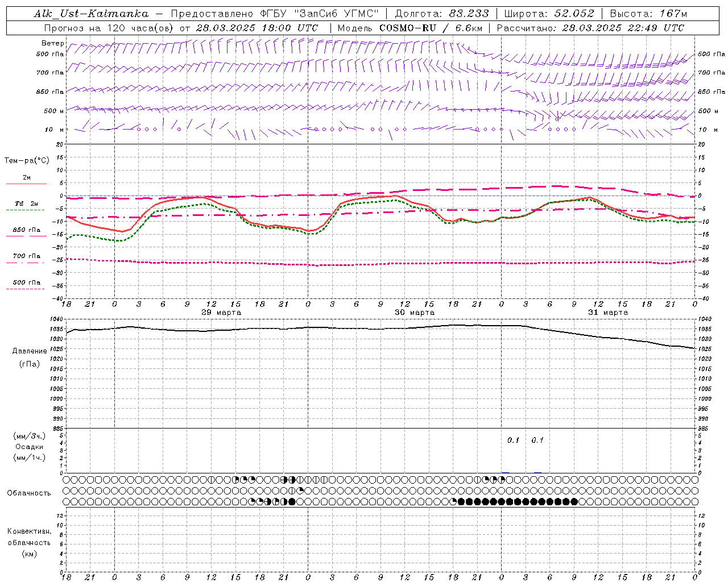This screenshot has height=582, width=728.
Task: Click the Конвективн. label at left
Action: click(29, 531)
